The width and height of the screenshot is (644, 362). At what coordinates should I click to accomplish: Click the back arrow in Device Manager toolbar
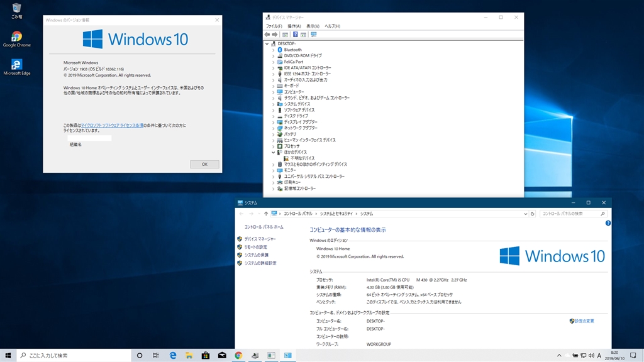coord(268,35)
